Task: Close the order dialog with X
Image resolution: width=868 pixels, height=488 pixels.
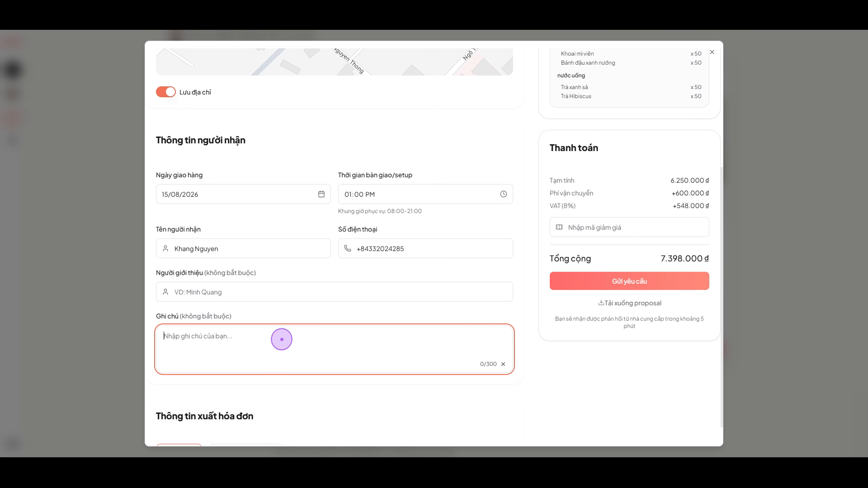Action: (712, 52)
